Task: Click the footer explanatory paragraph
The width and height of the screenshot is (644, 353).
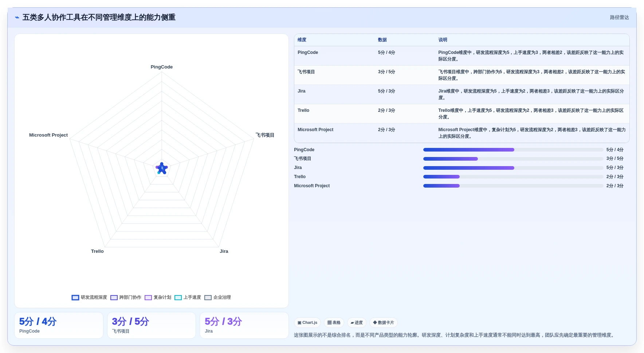Action: pos(455,335)
